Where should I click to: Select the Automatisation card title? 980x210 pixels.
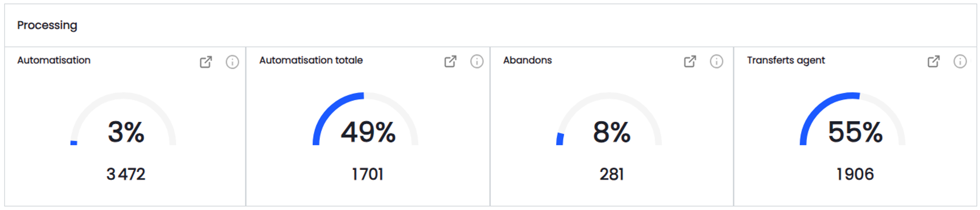click(x=54, y=60)
